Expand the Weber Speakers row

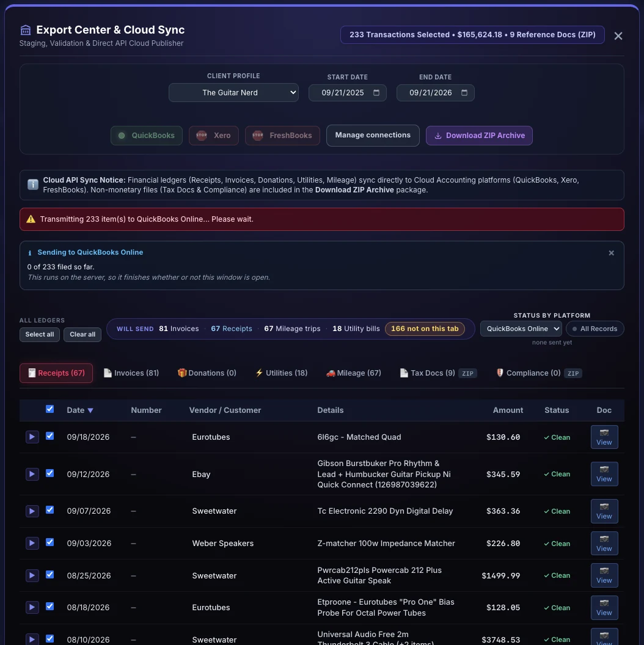32,544
